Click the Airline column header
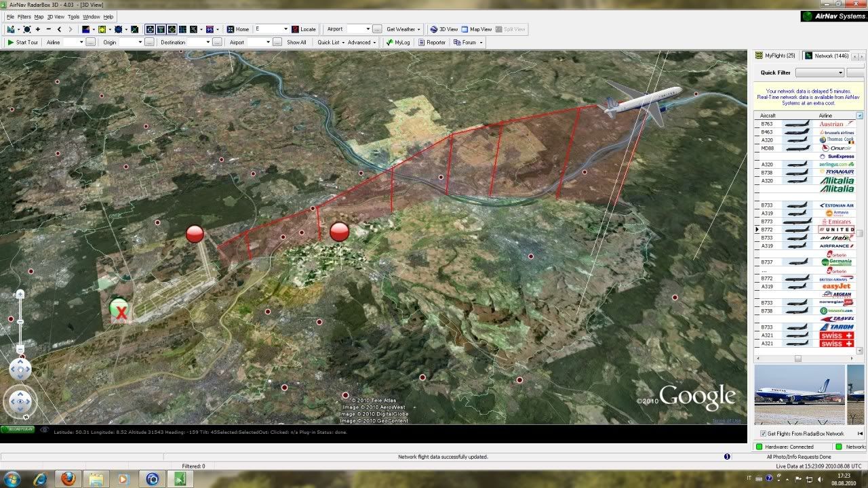 (825, 116)
